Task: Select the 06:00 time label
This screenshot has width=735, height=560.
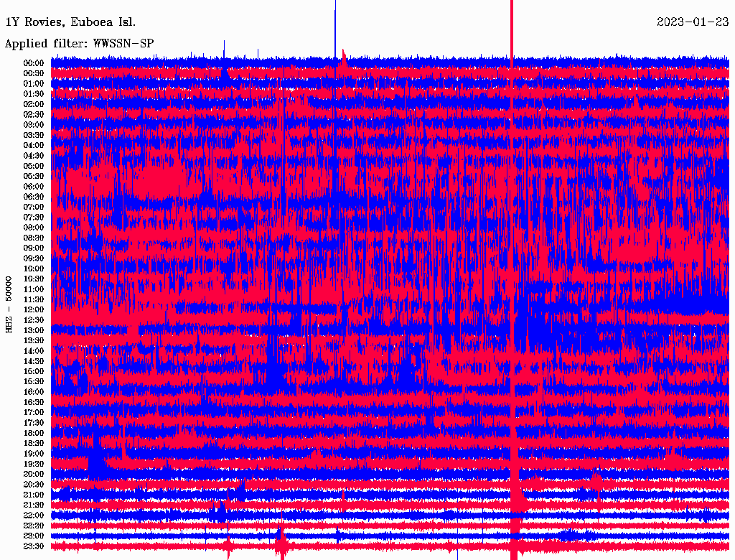Action: pos(34,187)
